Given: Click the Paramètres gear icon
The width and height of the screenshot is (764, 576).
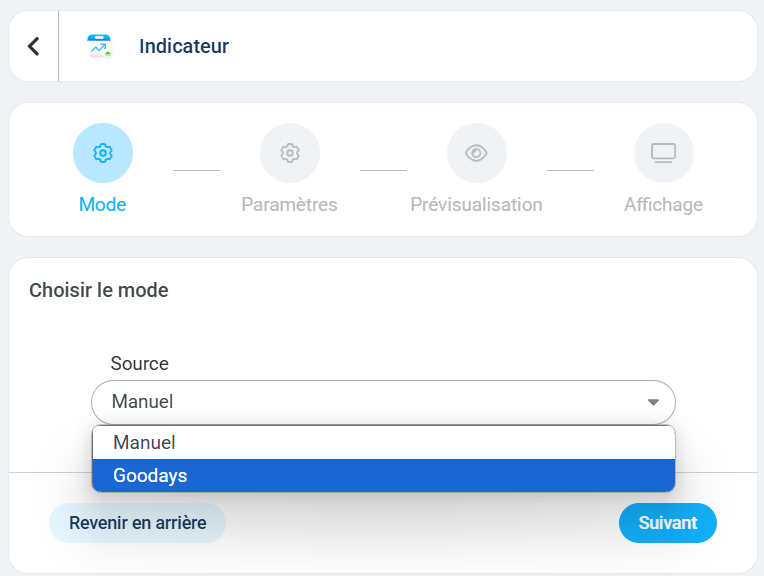Looking at the screenshot, I should point(290,153).
